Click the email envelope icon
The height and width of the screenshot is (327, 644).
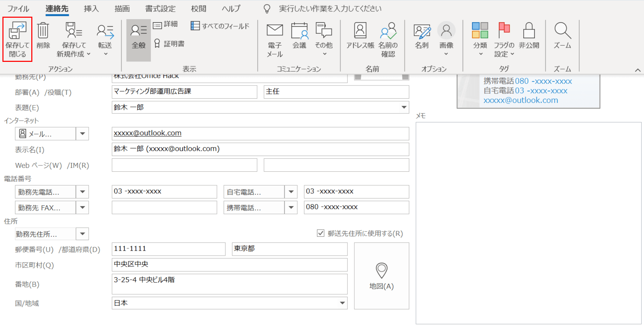[x=275, y=31]
